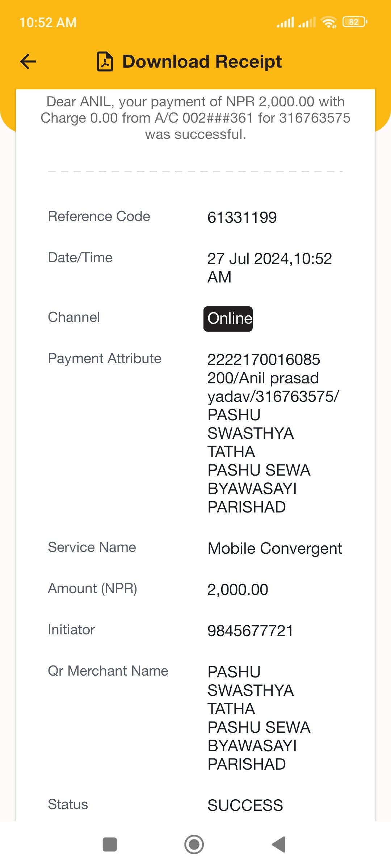Tap the Payment Attribute details text
This screenshot has height=868, width=391.
[273, 433]
